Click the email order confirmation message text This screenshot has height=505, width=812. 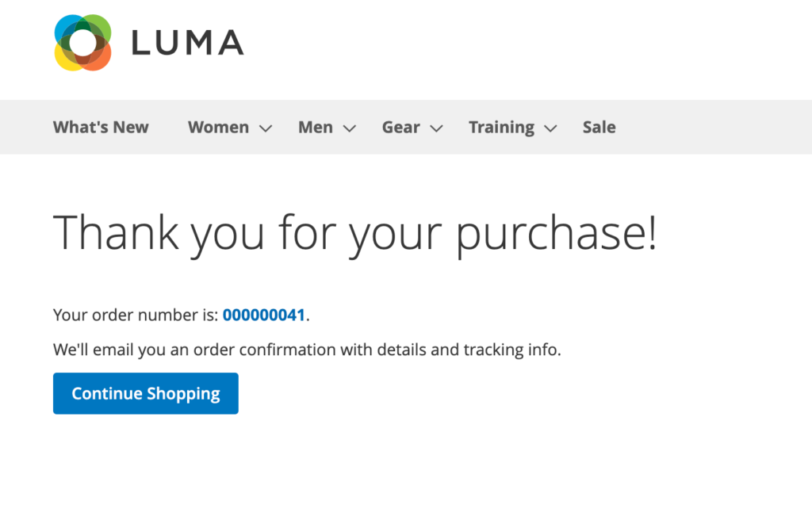[x=307, y=350]
